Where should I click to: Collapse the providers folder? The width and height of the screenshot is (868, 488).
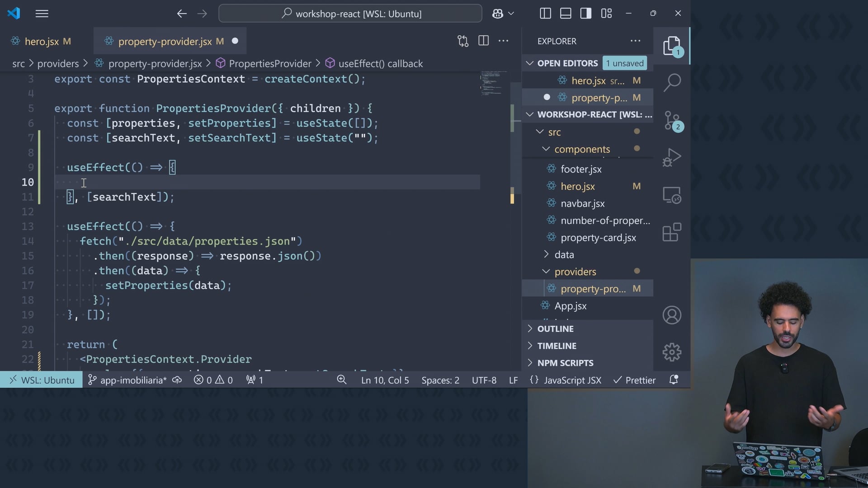coord(575,272)
